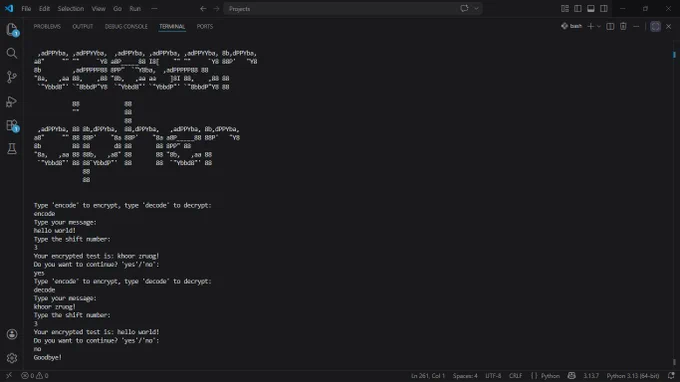Customize layout icon in title bar

[565, 9]
